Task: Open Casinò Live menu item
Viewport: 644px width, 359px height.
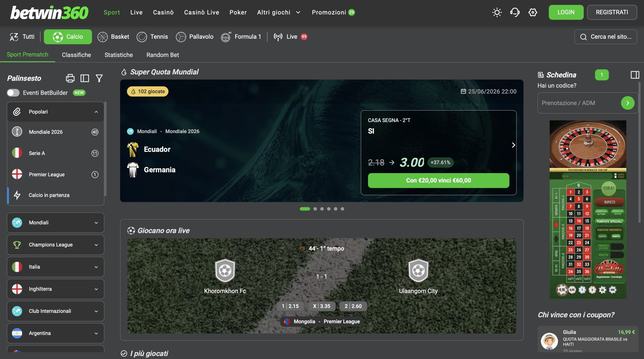Action: tap(202, 12)
